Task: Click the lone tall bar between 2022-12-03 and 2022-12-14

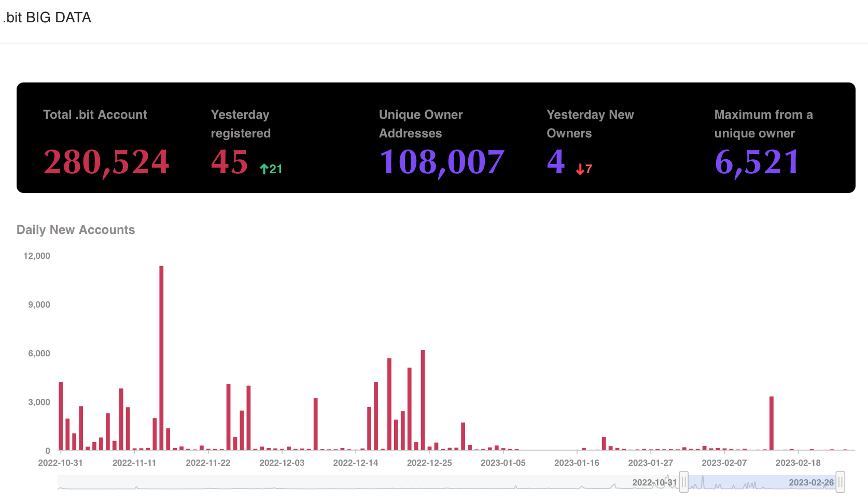Action: coord(315,424)
